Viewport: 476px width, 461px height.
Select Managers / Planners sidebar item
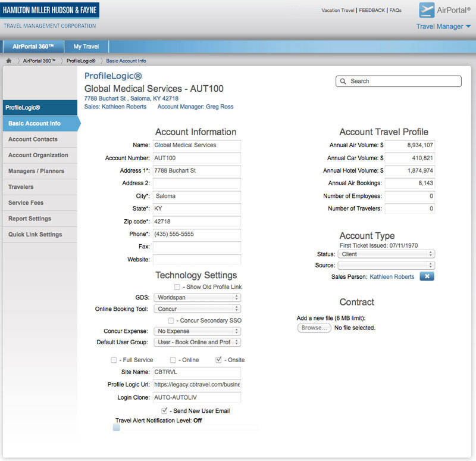(40, 171)
